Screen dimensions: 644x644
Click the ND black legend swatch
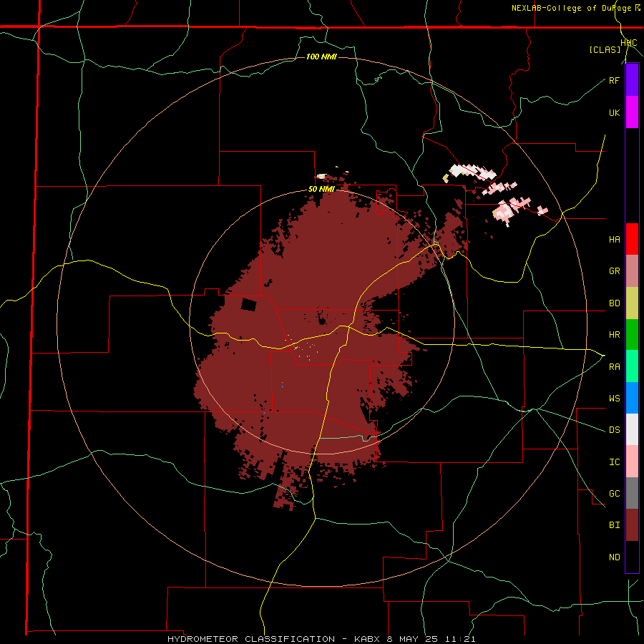(632, 557)
